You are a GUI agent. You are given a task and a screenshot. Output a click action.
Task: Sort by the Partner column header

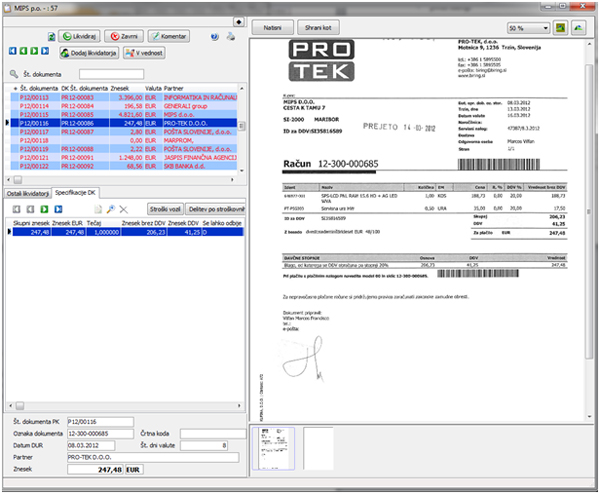coord(200,88)
